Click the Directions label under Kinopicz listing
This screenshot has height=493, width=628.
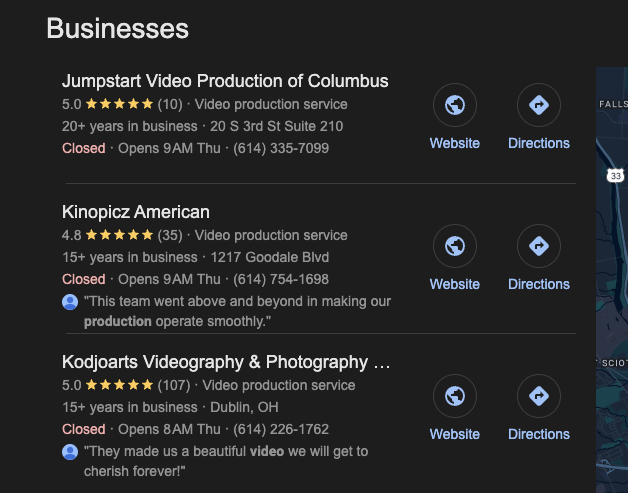click(538, 284)
